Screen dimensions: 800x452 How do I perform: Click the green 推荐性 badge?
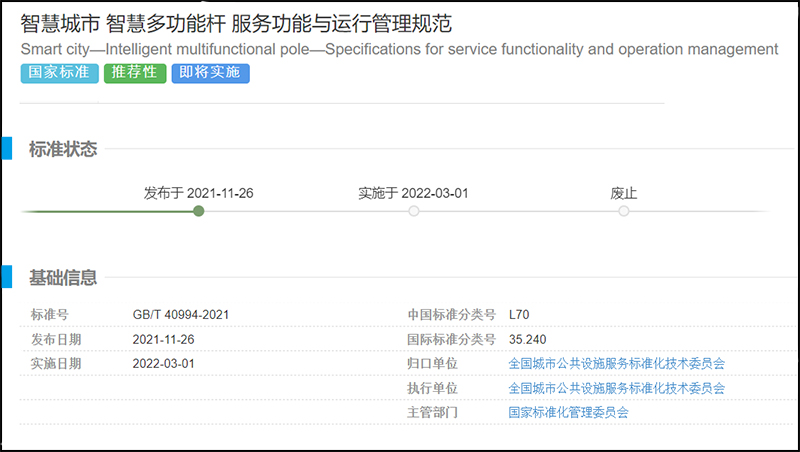(x=135, y=73)
